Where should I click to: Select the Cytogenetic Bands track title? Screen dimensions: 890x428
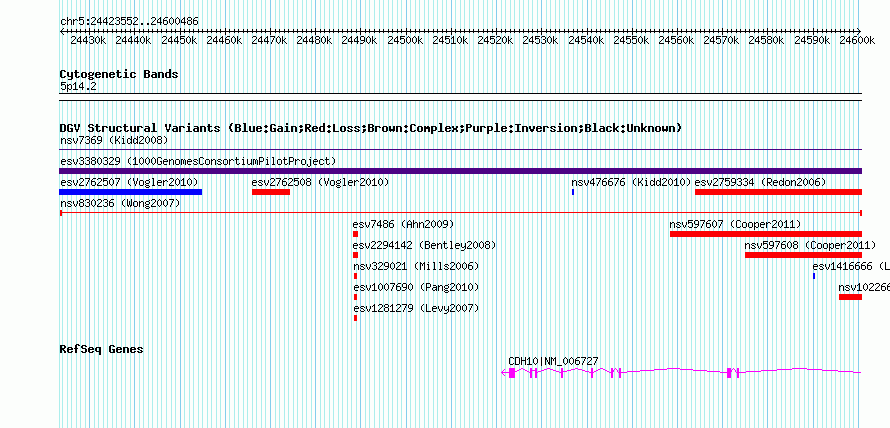pos(119,74)
